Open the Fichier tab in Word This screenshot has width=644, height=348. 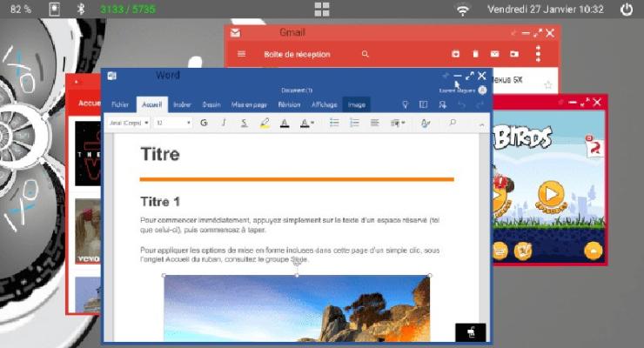(120, 104)
